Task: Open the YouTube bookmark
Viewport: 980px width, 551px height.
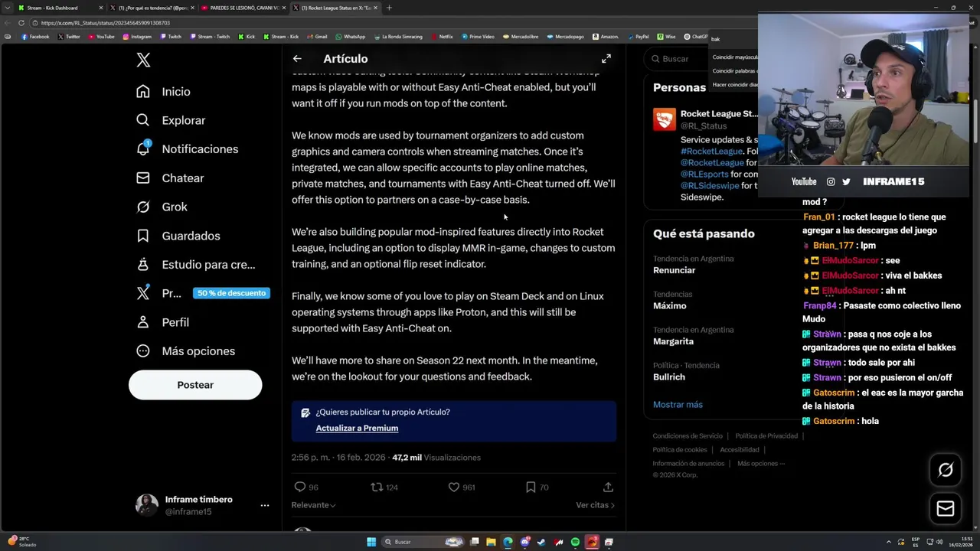Action: (x=101, y=37)
